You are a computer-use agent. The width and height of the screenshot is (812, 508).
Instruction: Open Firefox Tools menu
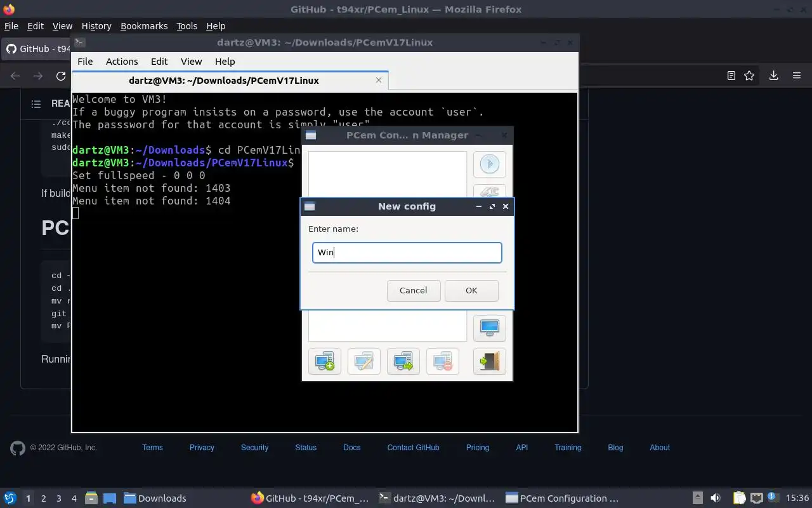tap(187, 26)
